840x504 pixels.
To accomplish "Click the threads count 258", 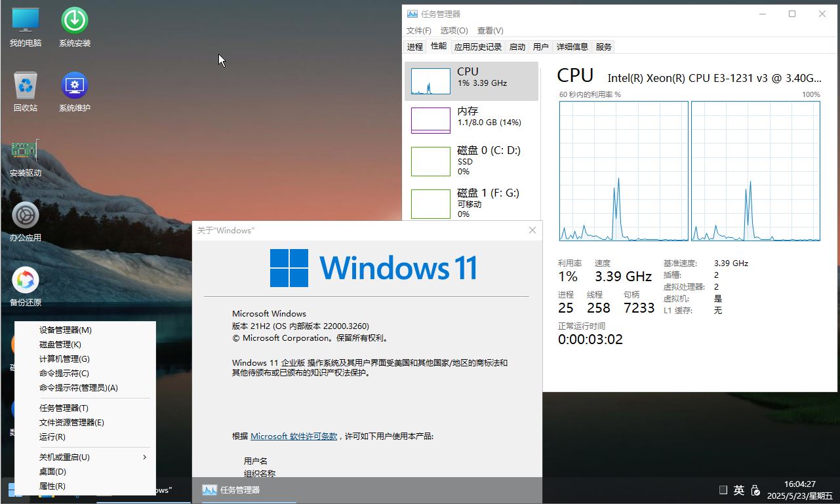I will click(599, 307).
